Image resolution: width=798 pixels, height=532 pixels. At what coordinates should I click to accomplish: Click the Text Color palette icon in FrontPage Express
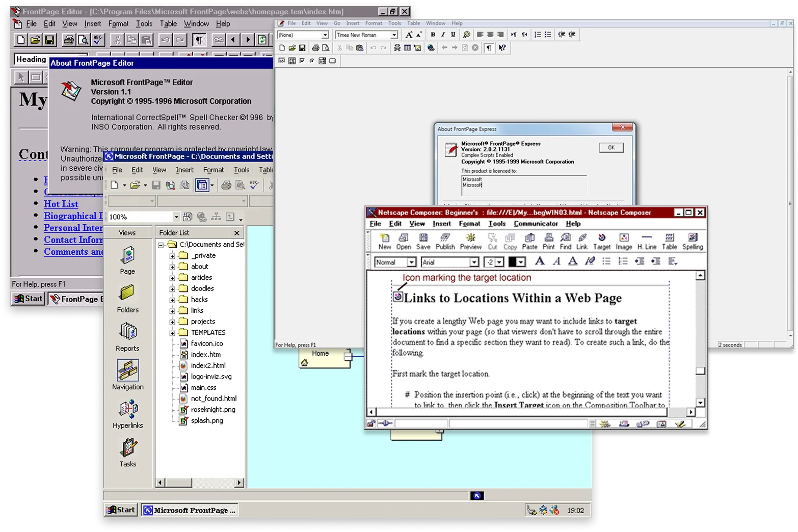(x=466, y=35)
